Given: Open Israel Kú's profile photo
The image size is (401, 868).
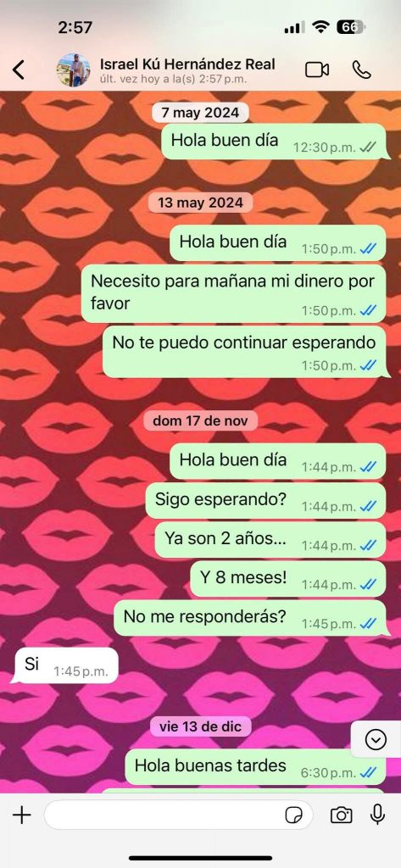Looking at the screenshot, I should (74, 70).
